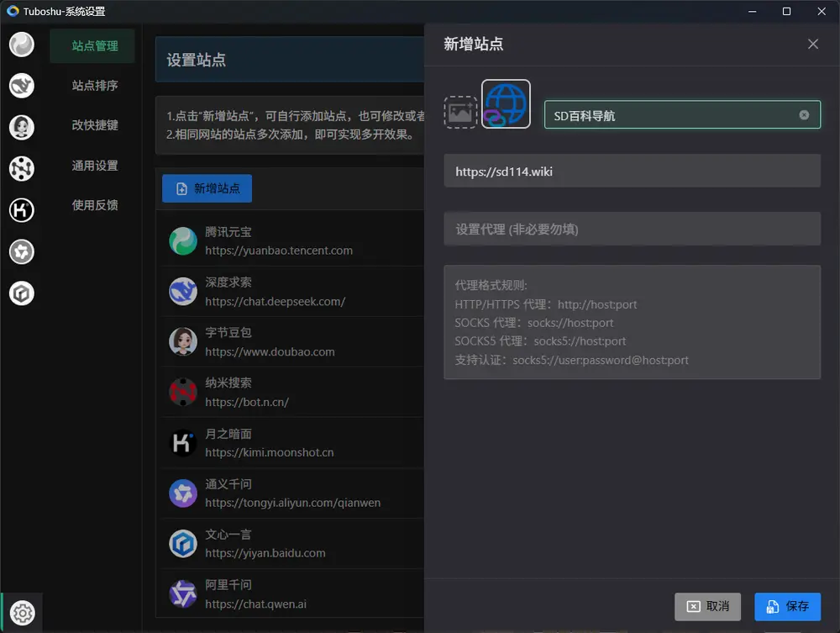The image size is (840, 633).
Task: Select the Kimi sidebar icon
Action: pos(22,210)
